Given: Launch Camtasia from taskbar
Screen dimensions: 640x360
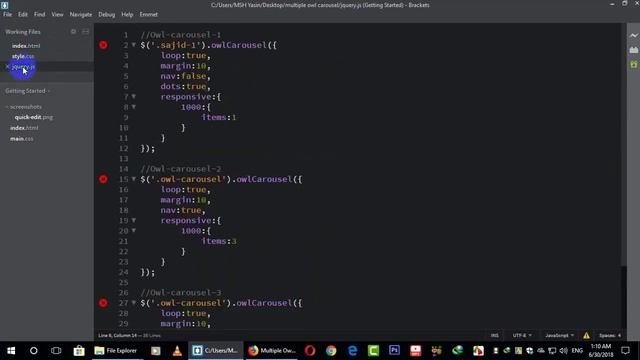Looking at the screenshot, I should pyautogui.click(x=373, y=351).
